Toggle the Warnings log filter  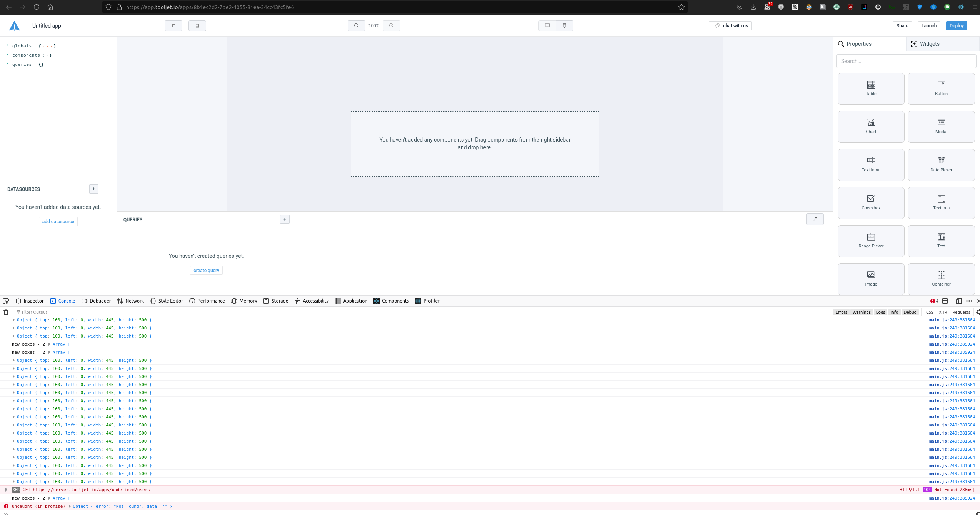pyautogui.click(x=862, y=312)
